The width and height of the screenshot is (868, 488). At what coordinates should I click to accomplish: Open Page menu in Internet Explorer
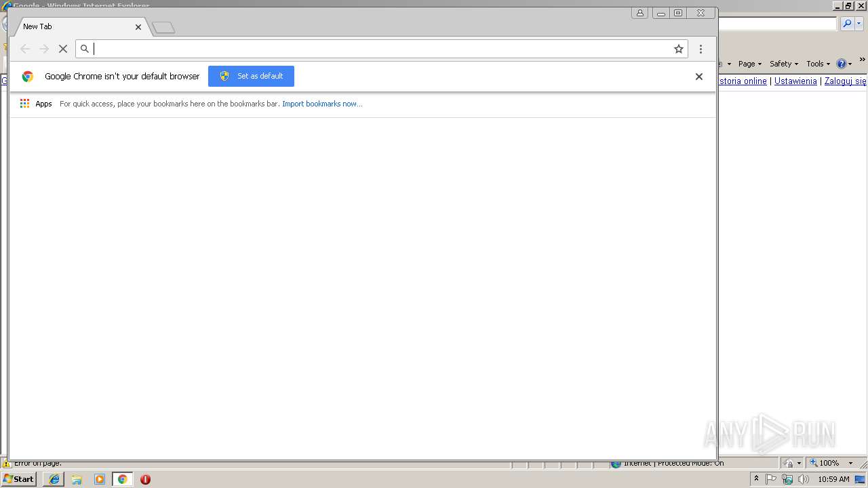pos(750,64)
